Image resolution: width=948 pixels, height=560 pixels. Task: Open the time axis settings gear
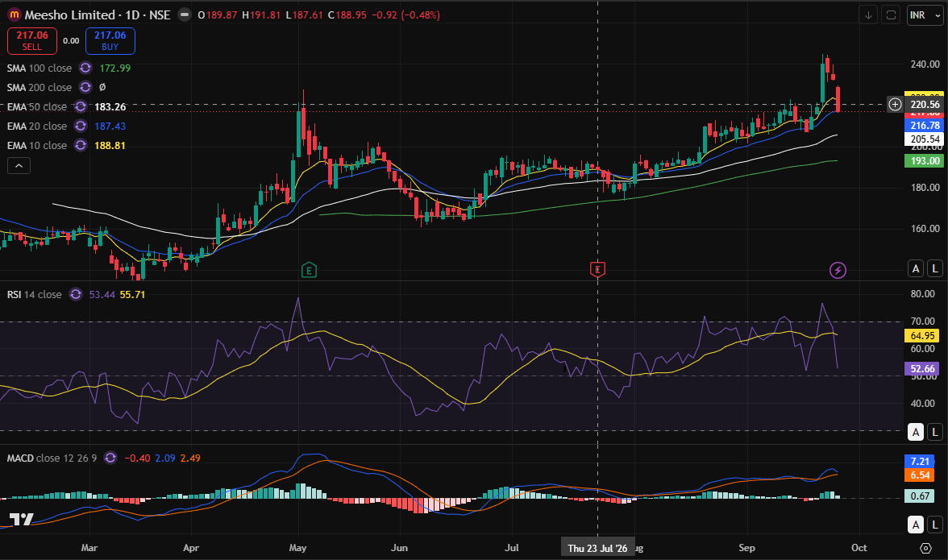point(925,548)
